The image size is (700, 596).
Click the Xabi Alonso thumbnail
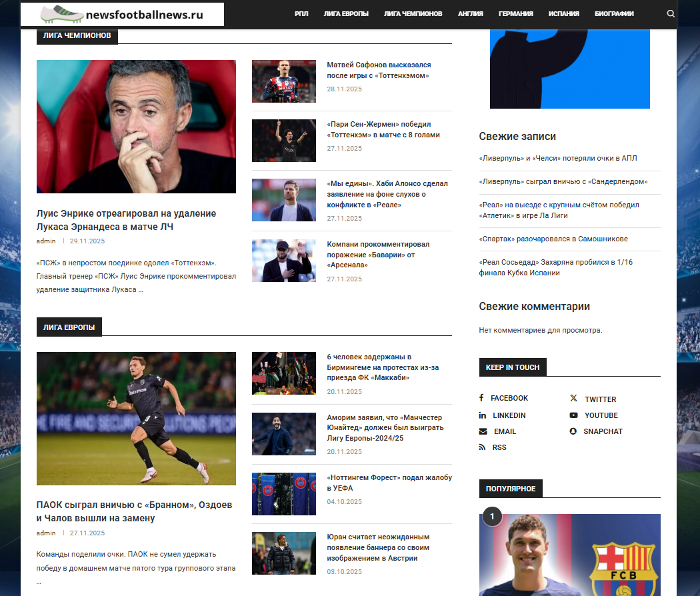click(284, 200)
